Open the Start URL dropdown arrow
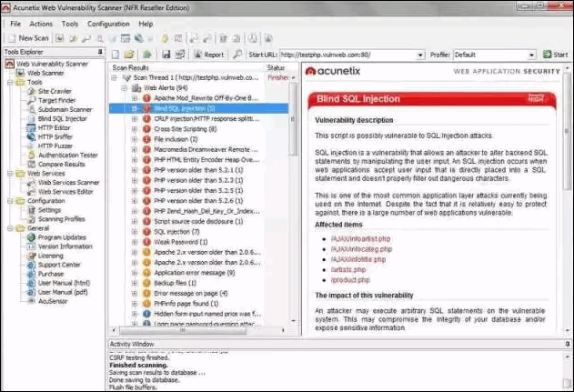This screenshot has width=574, height=392. coord(420,55)
